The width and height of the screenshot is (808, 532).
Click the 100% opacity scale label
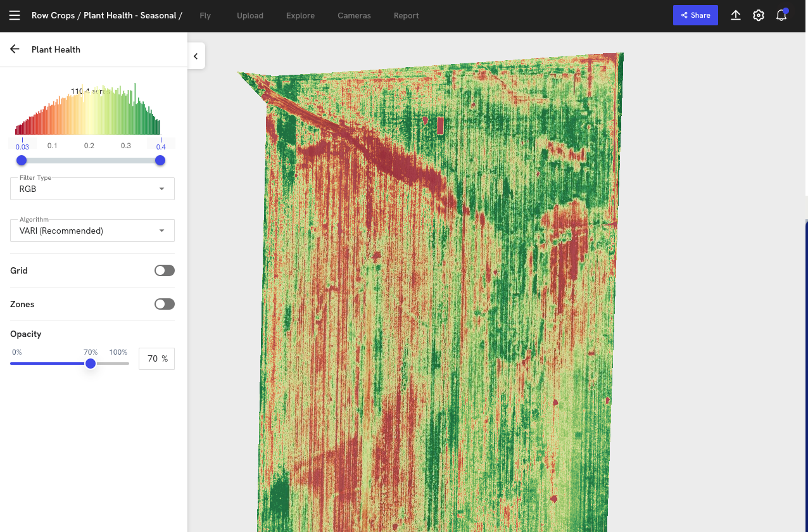[118, 352]
